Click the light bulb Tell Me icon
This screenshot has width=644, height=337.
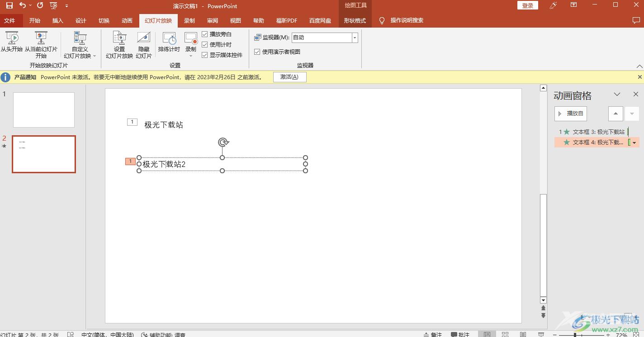[x=382, y=21]
